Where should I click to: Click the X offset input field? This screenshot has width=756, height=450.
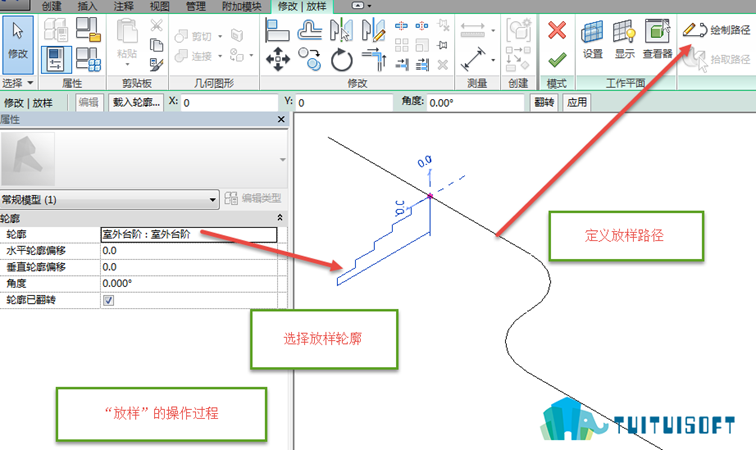pyautogui.click(x=230, y=103)
